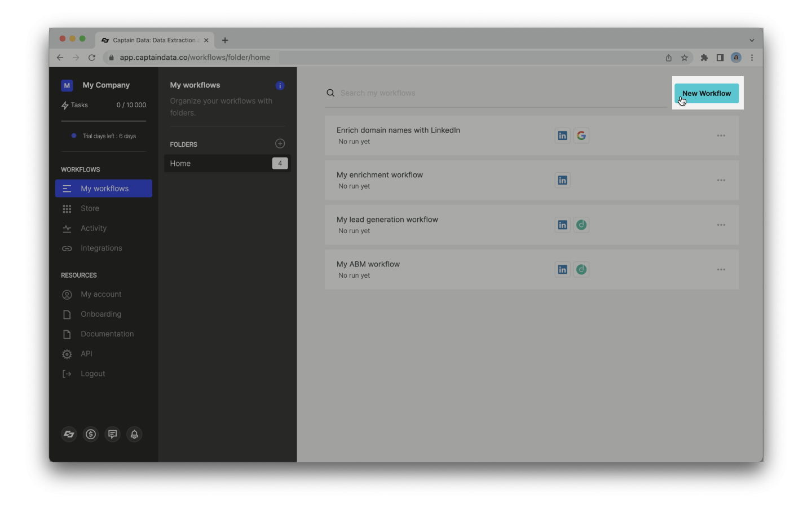This screenshot has width=812, height=508.
Task: Click LinkedIn icon on My enrichment workflow
Action: coord(562,180)
